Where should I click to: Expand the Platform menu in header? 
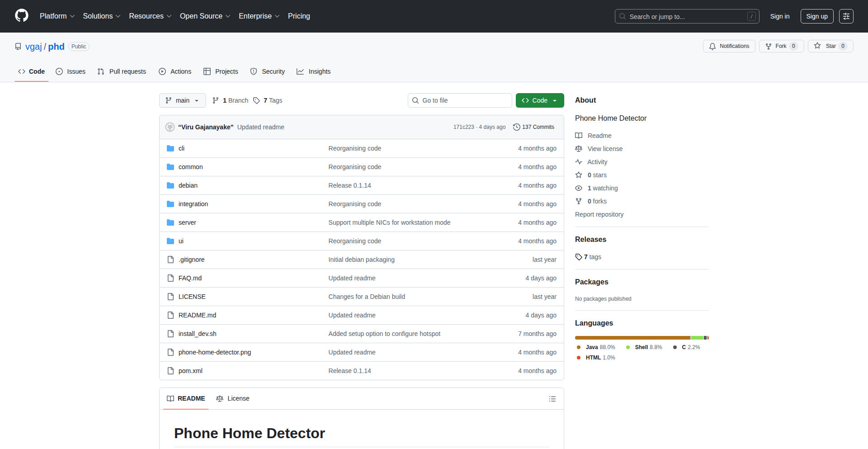(x=57, y=16)
